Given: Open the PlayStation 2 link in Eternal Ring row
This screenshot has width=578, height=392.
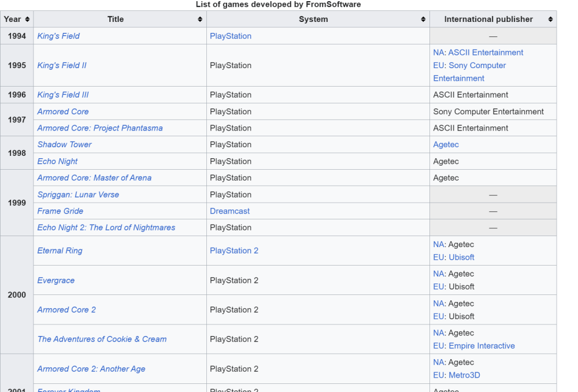Looking at the screenshot, I should (x=234, y=251).
